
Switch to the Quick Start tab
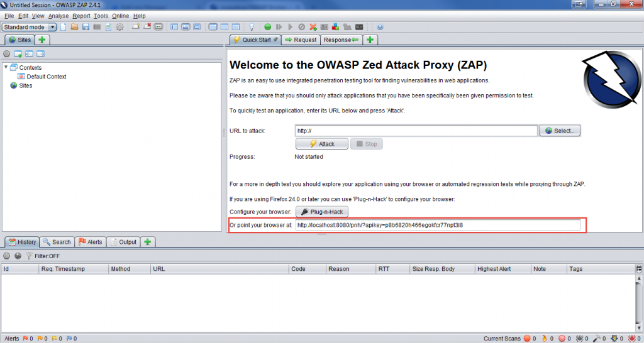coord(255,40)
